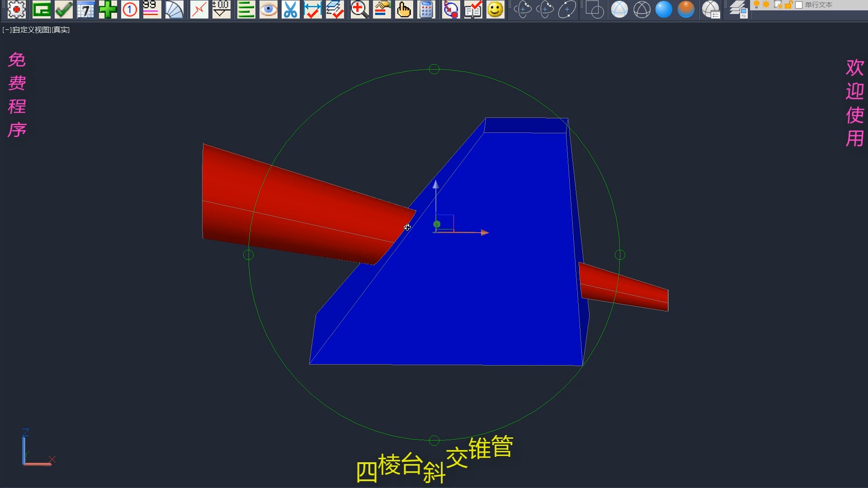Toggle the eye visibility icon

(268, 9)
